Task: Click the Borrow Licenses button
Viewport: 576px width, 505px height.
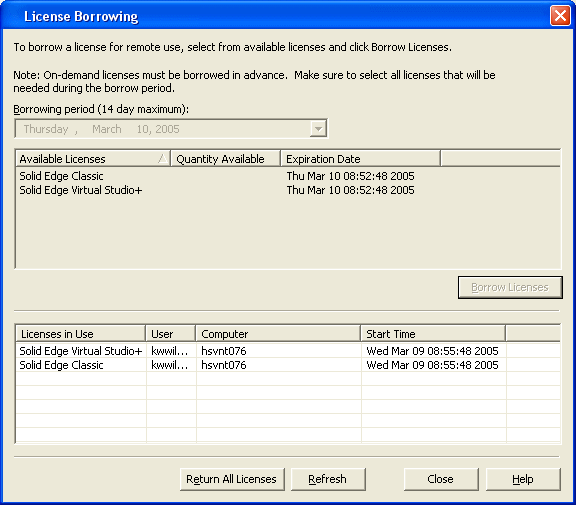Action: tap(510, 287)
